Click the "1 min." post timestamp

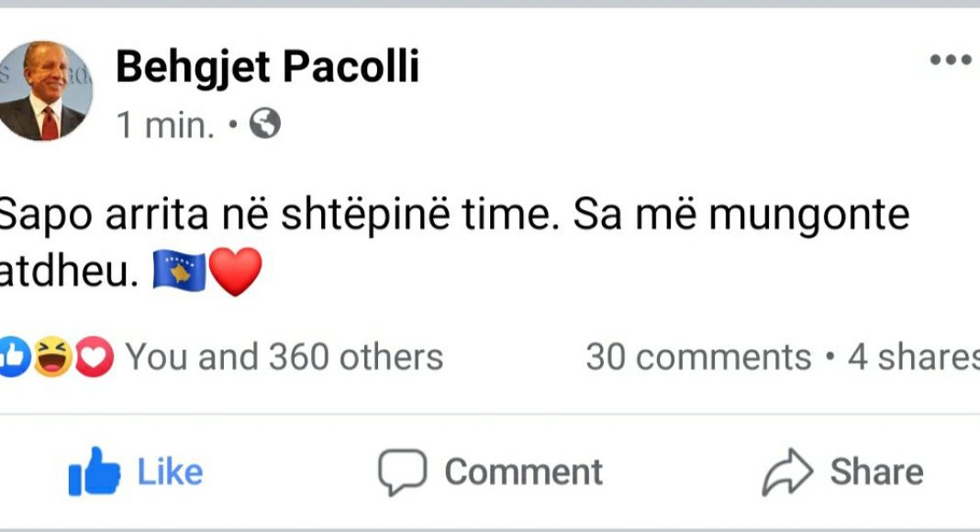165,125
